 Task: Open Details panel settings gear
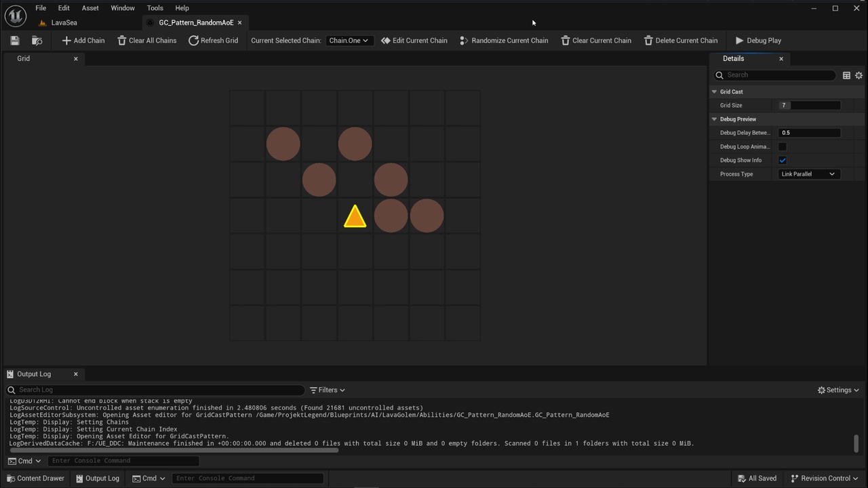[859, 75]
